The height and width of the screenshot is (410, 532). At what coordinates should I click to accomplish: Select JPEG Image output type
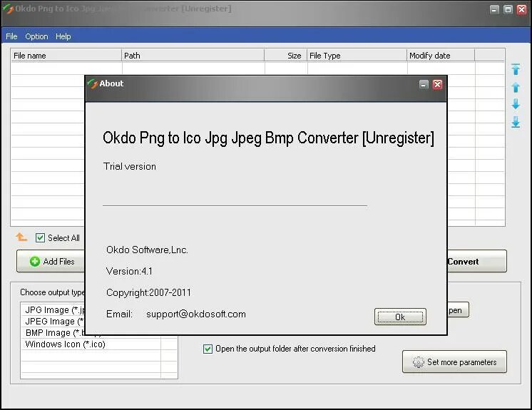coord(54,321)
